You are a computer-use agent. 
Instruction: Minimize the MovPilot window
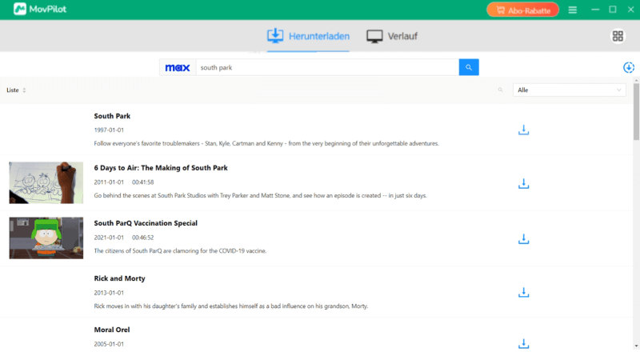(x=595, y=10)
